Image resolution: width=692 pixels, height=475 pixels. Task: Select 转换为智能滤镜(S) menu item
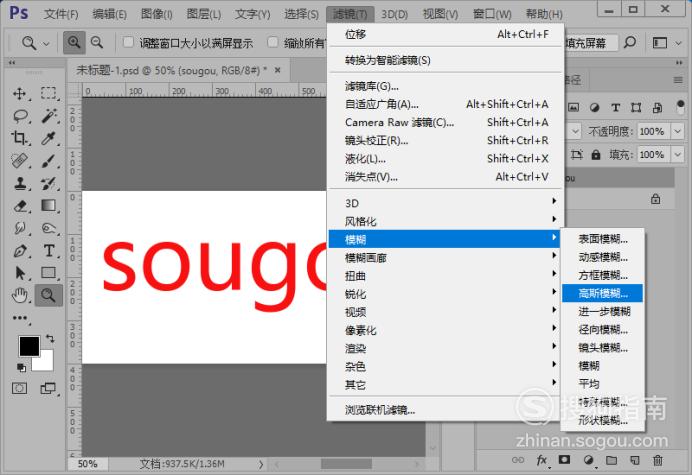446,60
